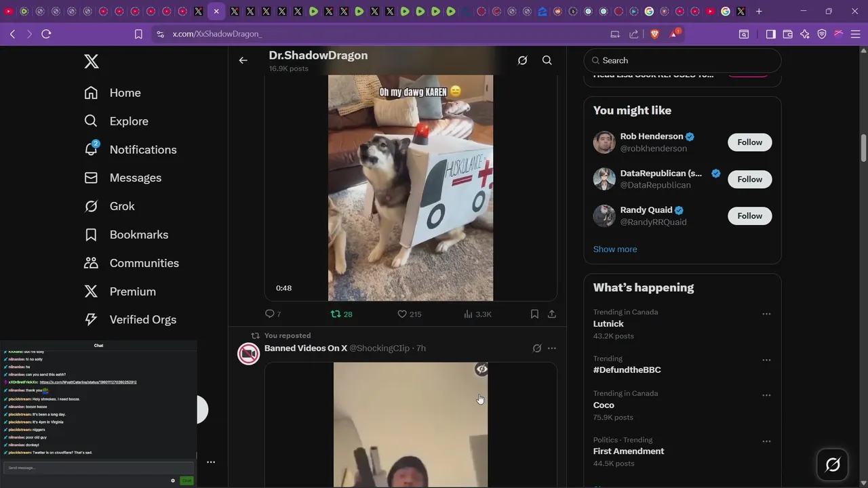The image size is (868, 488).
Task: Click browser reload button
Action: pos(46,34)
